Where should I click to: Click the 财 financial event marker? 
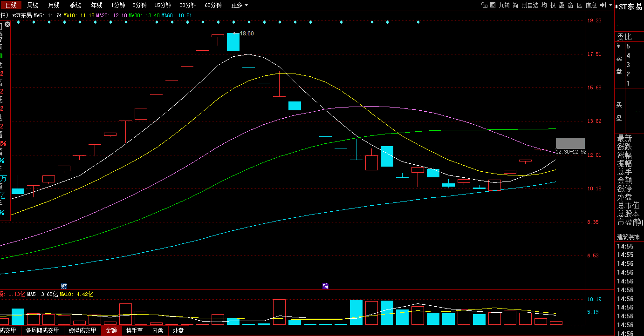coord(64,286)
